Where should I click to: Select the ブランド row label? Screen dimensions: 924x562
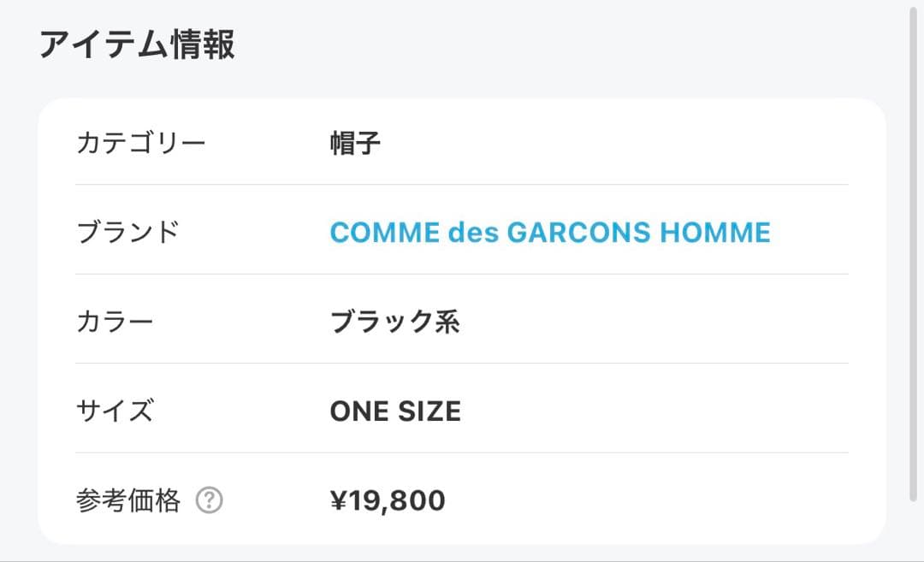[128, 232]
